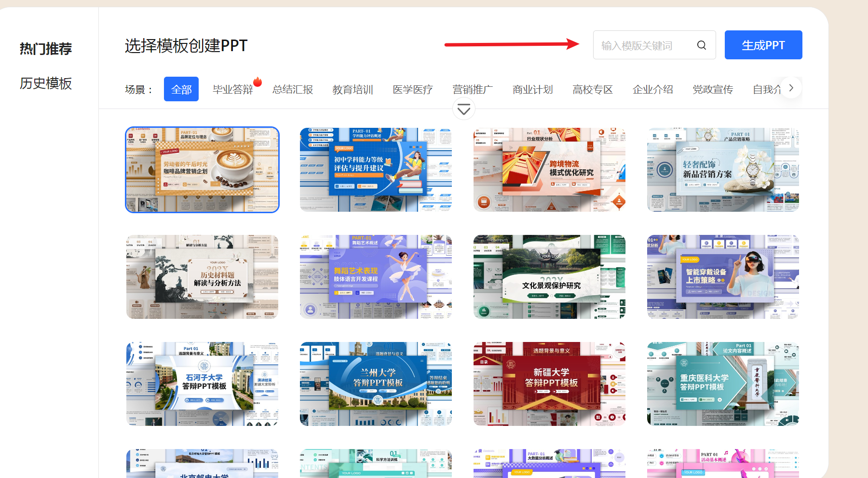The width and height of the screenshot is (868, 478).
Task: Choose the 重庆医科大学答辩PPT模板
Action: coord(723,384)
